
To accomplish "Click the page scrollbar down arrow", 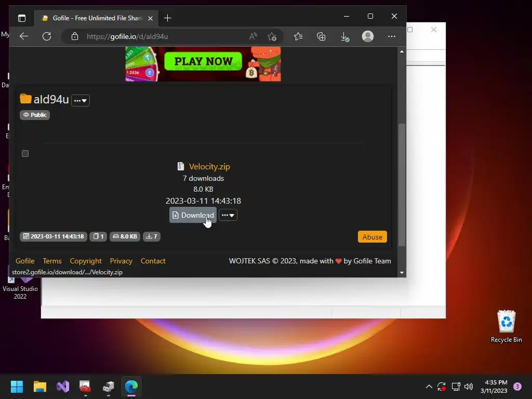I will click(x=402, y=272).
